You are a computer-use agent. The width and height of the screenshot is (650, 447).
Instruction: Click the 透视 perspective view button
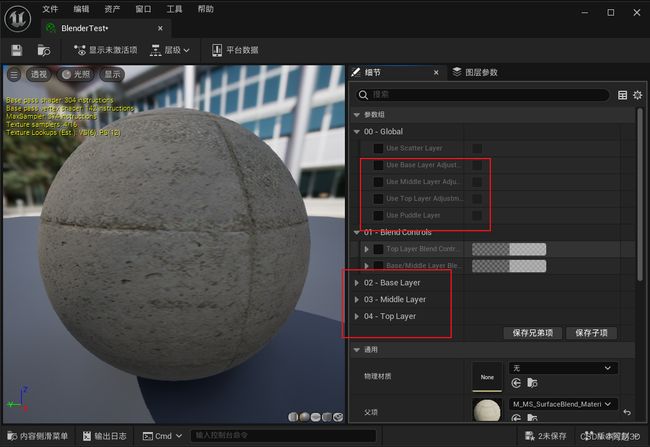point(39,75)
